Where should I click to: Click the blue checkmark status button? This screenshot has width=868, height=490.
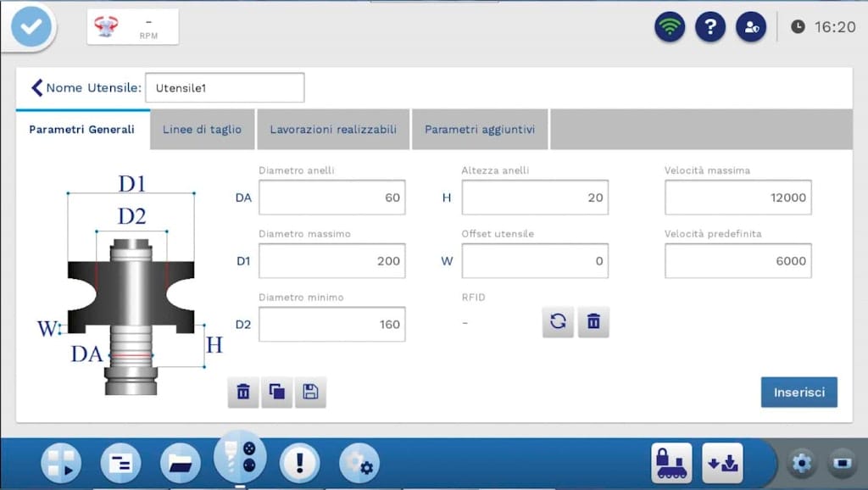[32, 27]
